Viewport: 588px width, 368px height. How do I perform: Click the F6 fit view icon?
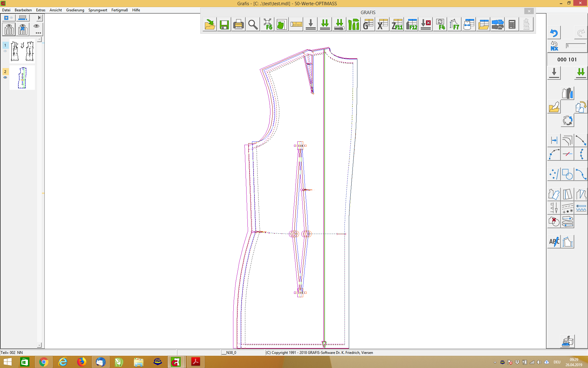tap(267, 25)
